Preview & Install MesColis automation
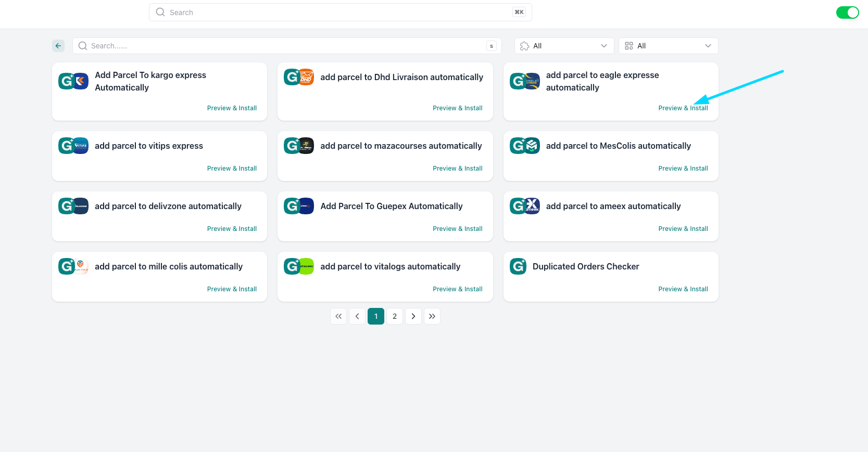868x452 pixels. point(683,169)
